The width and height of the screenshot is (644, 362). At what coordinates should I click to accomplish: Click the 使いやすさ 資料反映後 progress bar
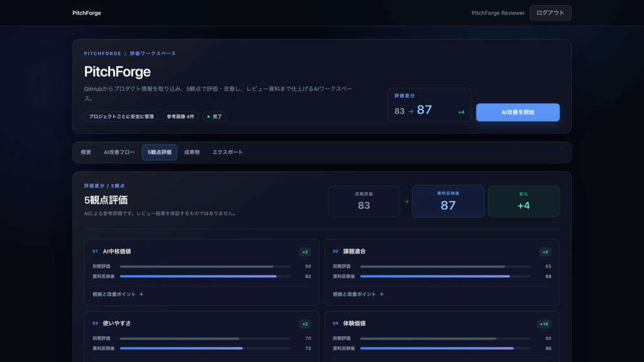pyautogui.click(x=205, y=348)
